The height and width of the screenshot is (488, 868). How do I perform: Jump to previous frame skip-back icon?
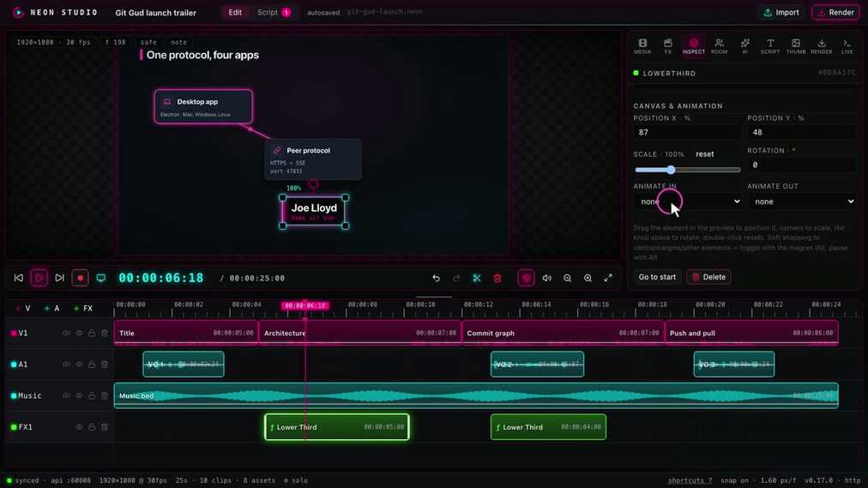tap(18, 278)
